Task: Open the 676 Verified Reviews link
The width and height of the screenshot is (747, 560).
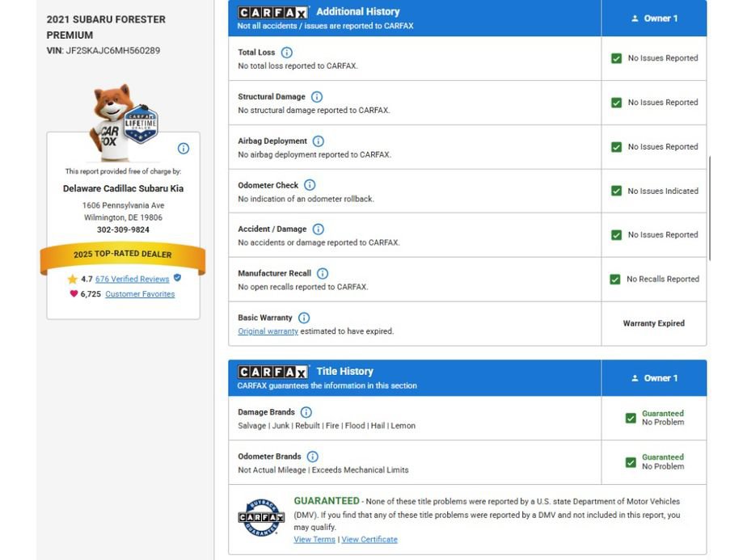Action: click(x=132, y=279)
